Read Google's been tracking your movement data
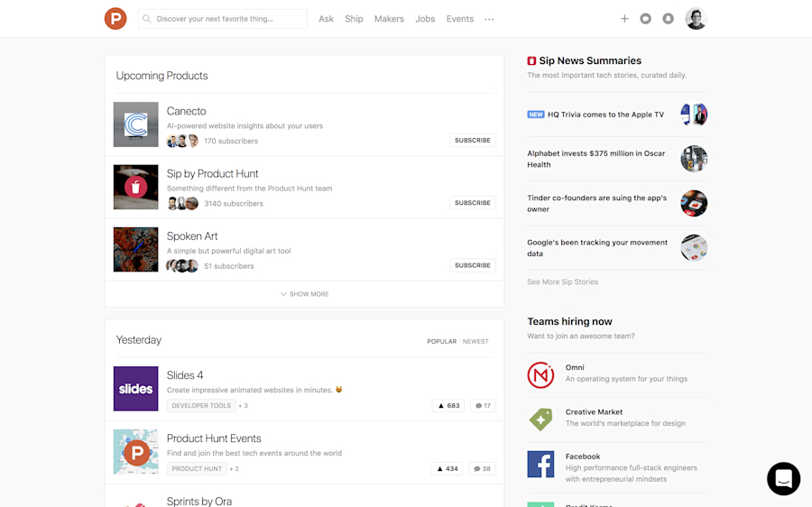 pyautogui.click(x=597, y=248)
